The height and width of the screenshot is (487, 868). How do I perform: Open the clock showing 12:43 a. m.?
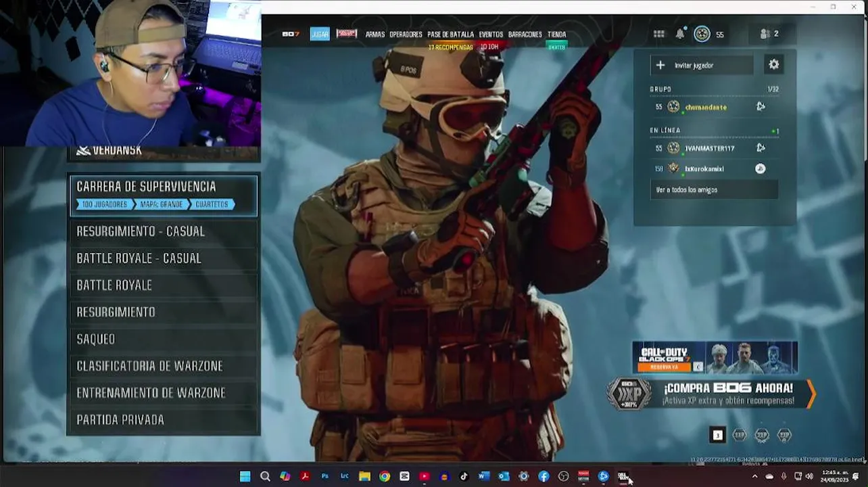click(x=834, y=476)
